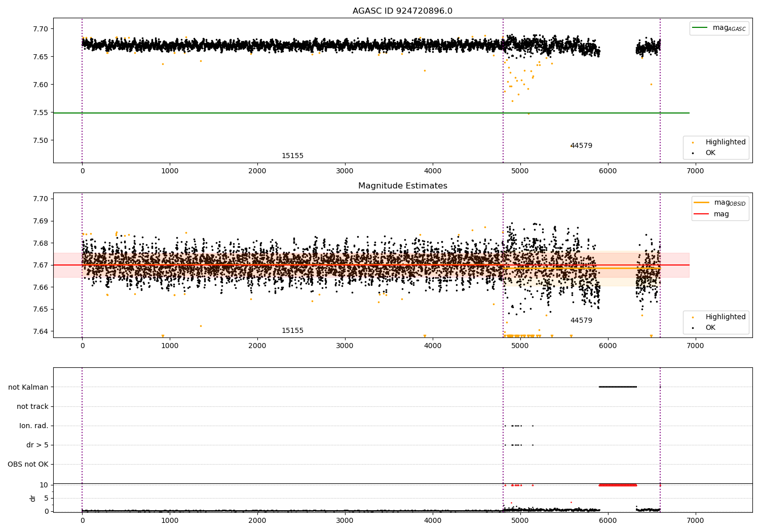Screen dimensions: 760x532
Task: Click the 3000 x-tick label in the Magnitude Estimates plot
Action: coord(345,346)
